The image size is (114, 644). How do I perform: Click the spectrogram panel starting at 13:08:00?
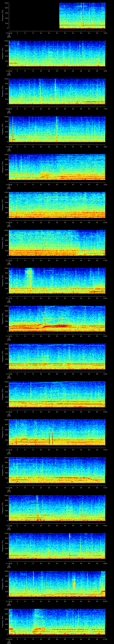click(57, 167)
